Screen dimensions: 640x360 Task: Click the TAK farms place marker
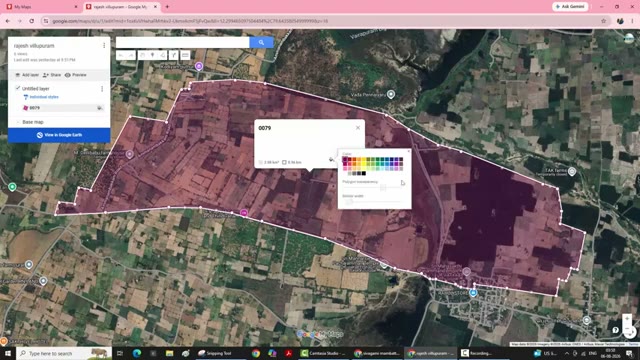pos(572,172)
